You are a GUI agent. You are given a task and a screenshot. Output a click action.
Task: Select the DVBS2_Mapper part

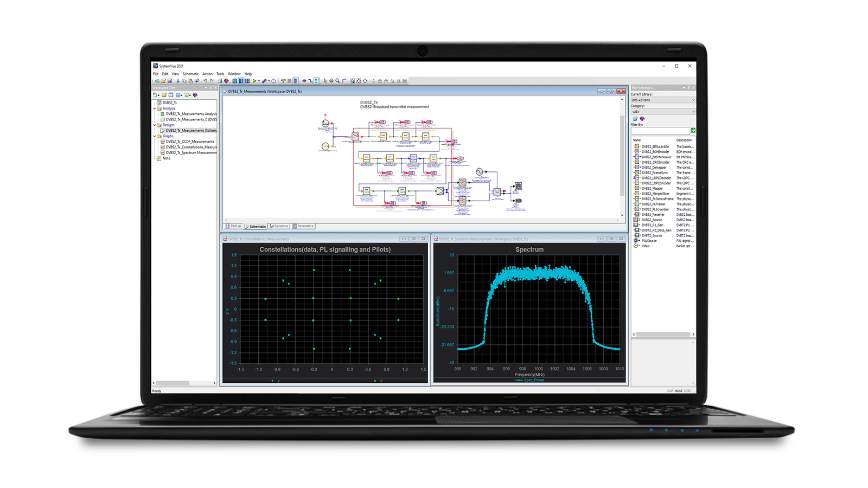(652, 189)
